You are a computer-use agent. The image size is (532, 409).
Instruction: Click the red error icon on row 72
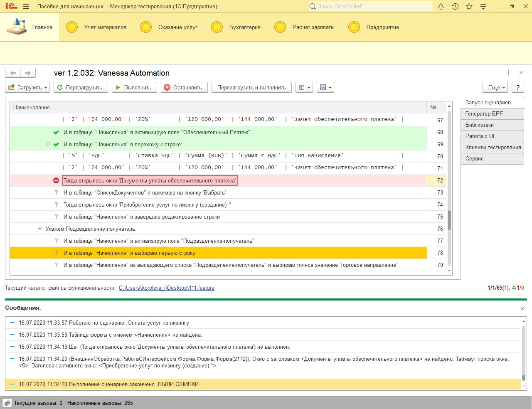tap(56, 180)
